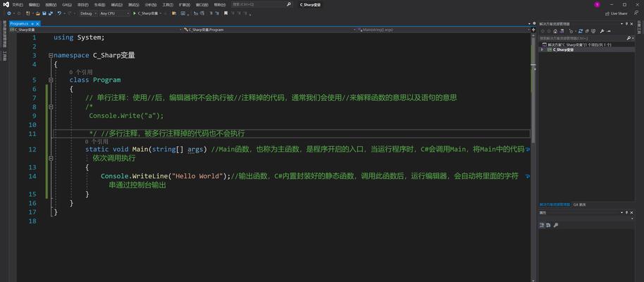
Task: Open the 工具(T) menu
Action: (168, 4)
